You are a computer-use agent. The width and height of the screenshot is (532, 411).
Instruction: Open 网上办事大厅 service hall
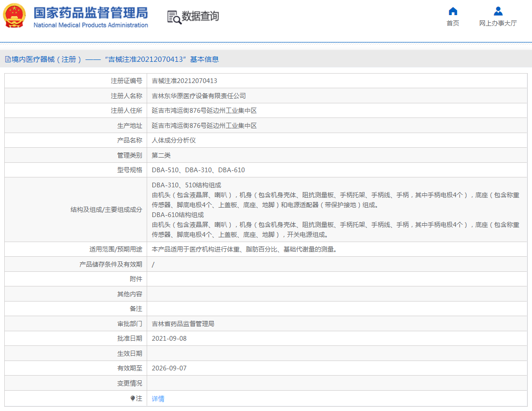click(x=498, y=23)
